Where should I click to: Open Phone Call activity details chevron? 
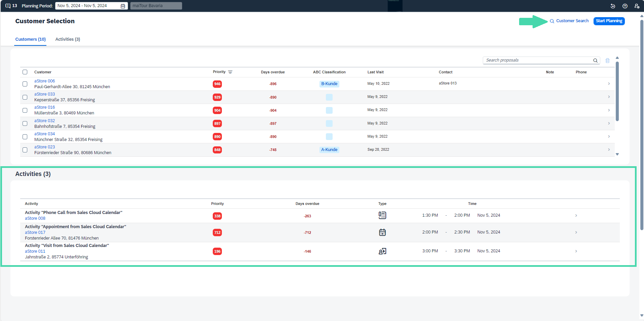pos(576,216)
